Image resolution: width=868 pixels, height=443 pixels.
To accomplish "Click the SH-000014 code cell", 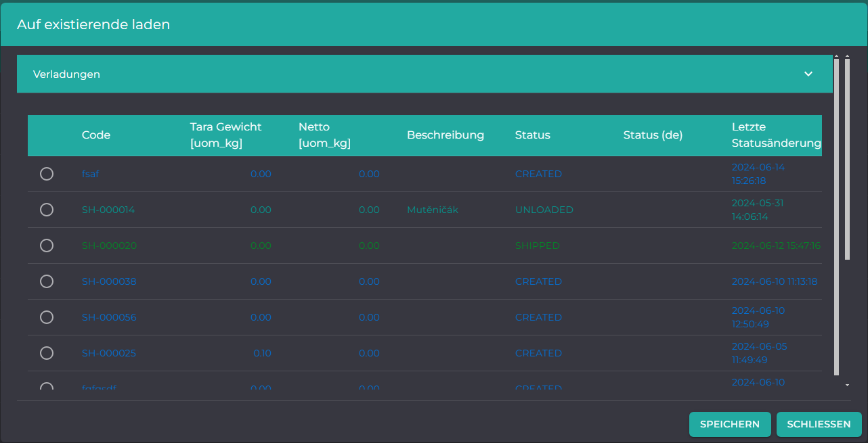I will click(108, 210).
